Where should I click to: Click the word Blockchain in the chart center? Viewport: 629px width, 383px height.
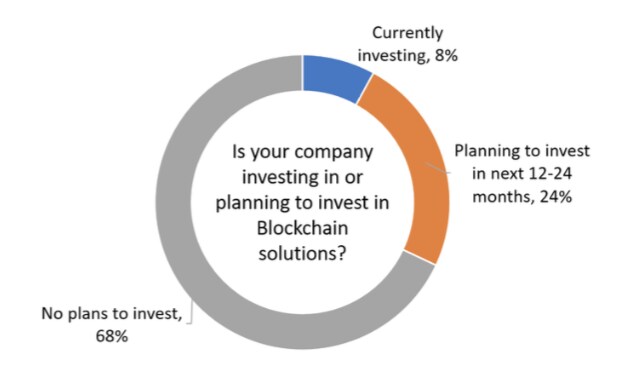pos(302,228)
